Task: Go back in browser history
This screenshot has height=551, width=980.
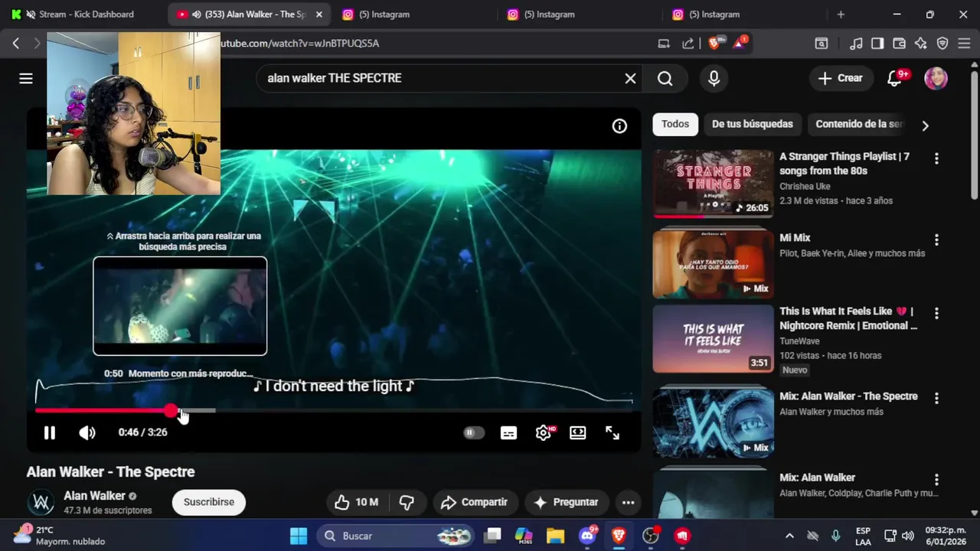Action: 15,44
